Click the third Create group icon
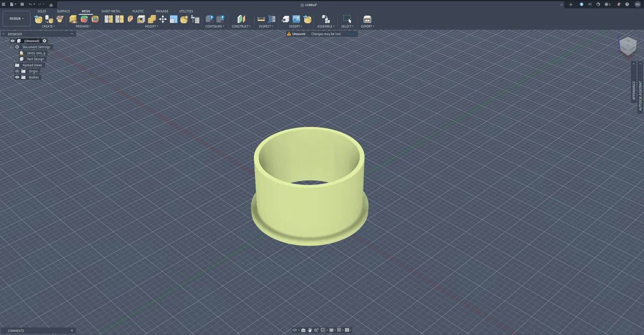Screen dimensions: 644x335 coord(60,19)
